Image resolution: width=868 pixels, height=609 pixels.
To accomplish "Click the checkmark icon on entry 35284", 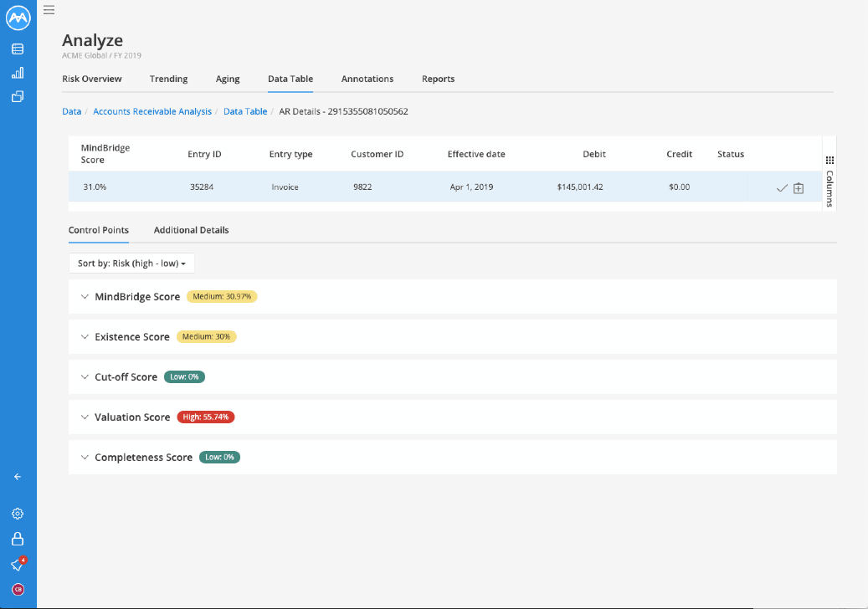I will [x=782, y=188].
